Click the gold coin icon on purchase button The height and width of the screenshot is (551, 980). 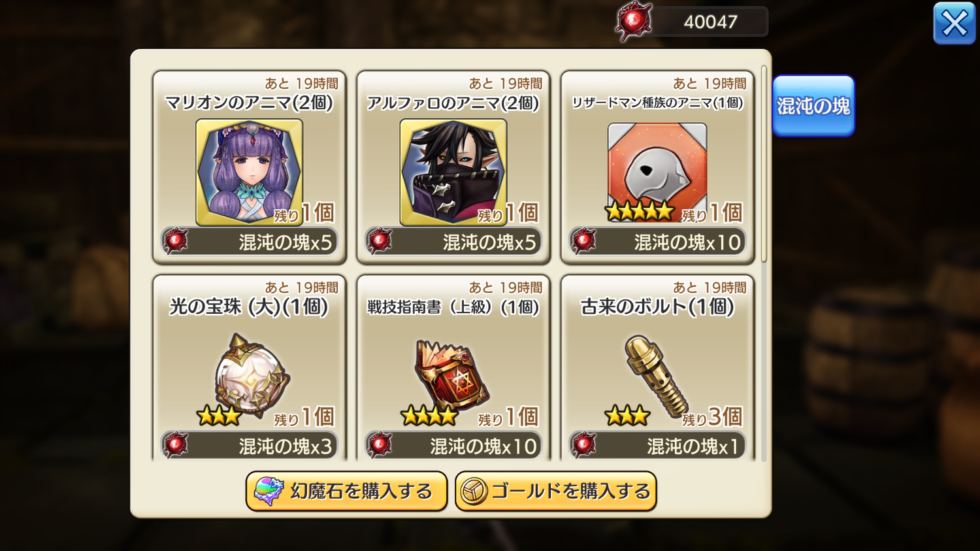tap(474, 492)
